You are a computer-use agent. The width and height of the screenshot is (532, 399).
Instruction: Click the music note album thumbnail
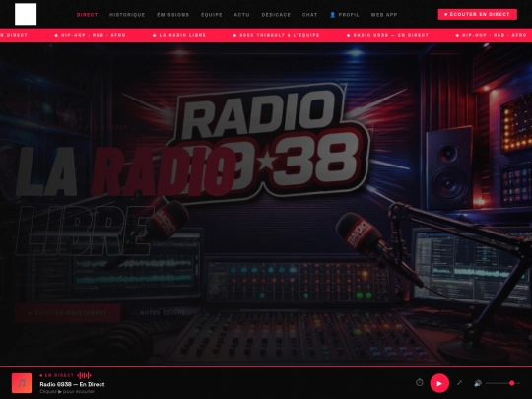pos(22,383)
